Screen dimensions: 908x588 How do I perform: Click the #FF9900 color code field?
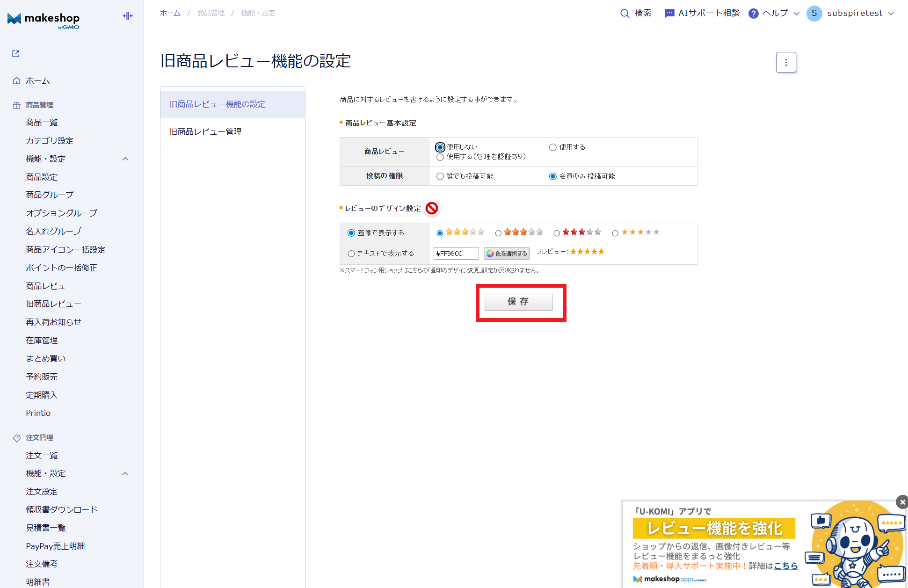pyautogui.click(x=456, y=254)
